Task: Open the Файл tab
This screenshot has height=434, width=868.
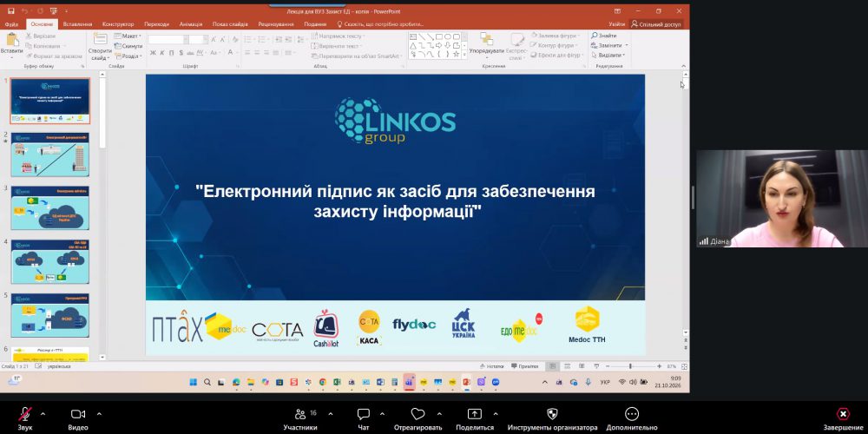Action: pos(11,24)
